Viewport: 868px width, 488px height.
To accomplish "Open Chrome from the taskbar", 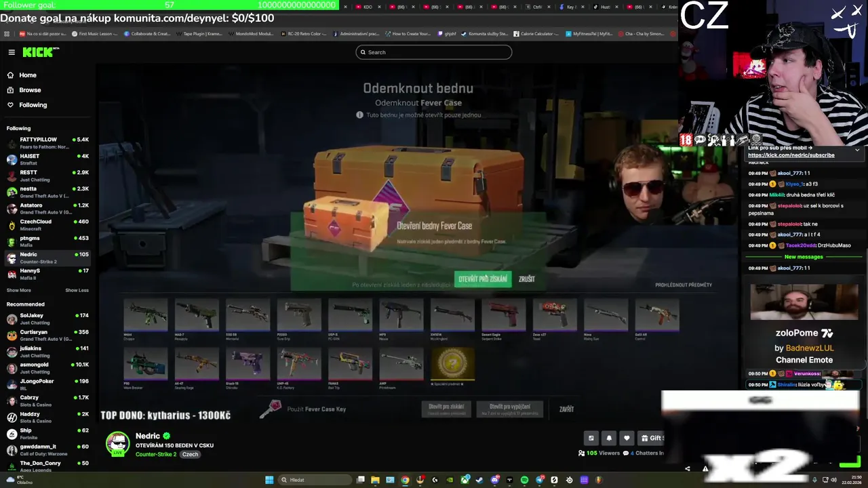I will (405, 480).
